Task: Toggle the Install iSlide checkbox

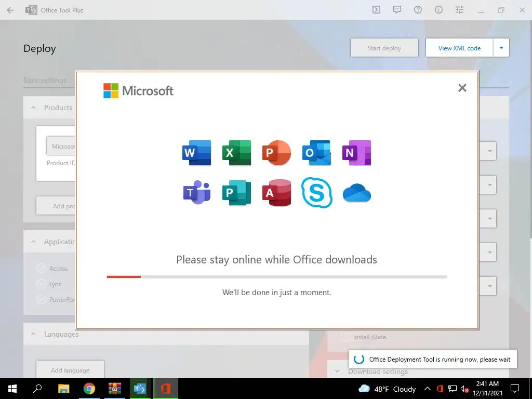Action: tap(345, 337)
